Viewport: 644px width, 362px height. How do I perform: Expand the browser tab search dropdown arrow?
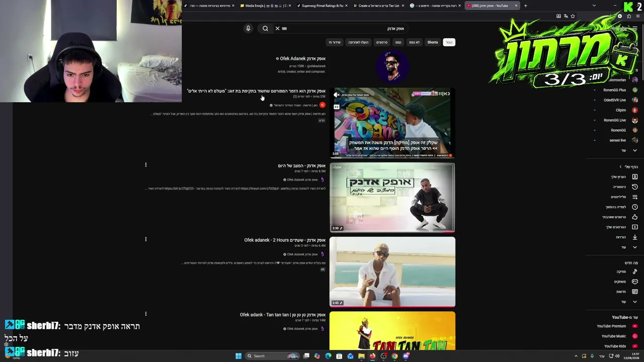[594, 6]
